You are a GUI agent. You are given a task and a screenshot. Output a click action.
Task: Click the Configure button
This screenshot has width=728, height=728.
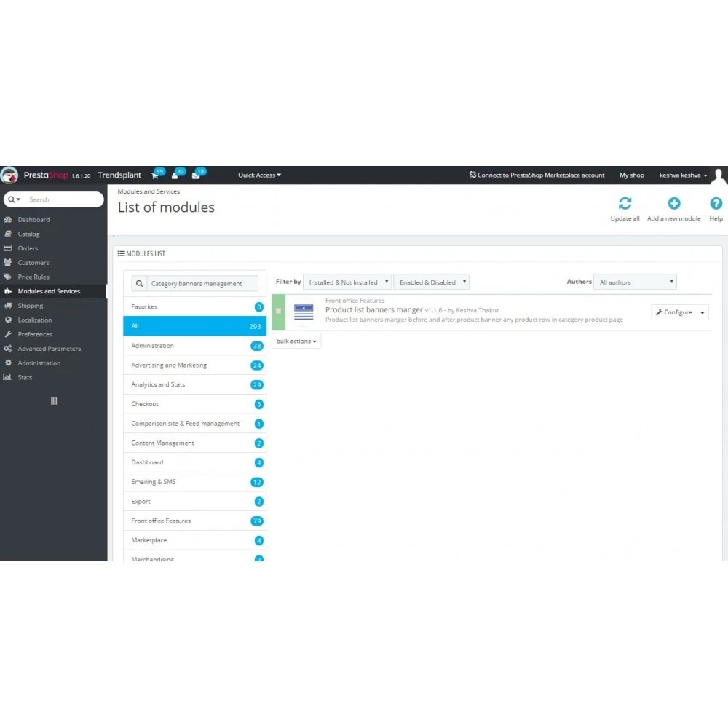[x=673, y=312]
